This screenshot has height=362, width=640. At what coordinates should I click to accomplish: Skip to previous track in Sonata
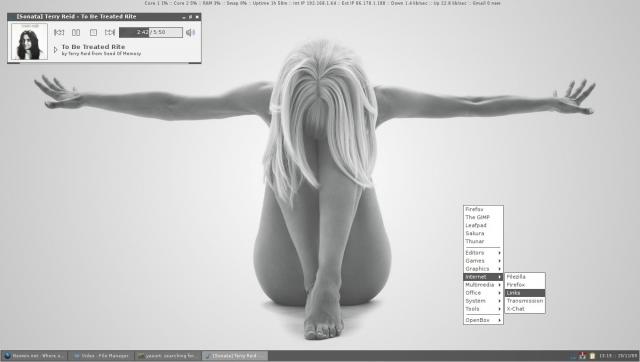[x=59, y=32]
